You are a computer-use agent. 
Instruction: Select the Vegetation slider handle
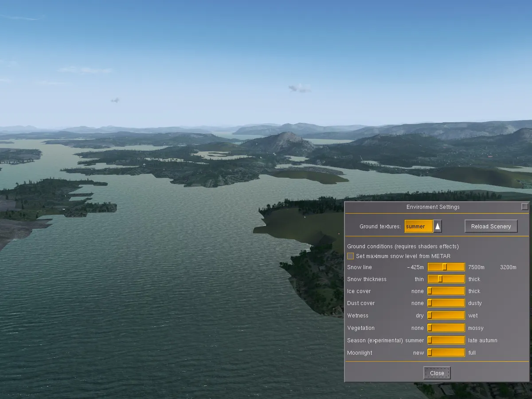tap(430, 328)
